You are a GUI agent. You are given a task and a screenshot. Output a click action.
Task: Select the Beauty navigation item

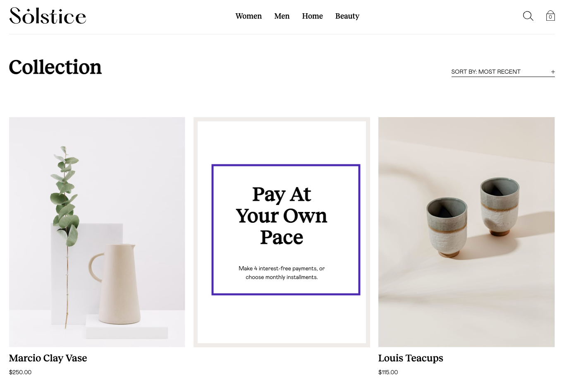(347, 16)
